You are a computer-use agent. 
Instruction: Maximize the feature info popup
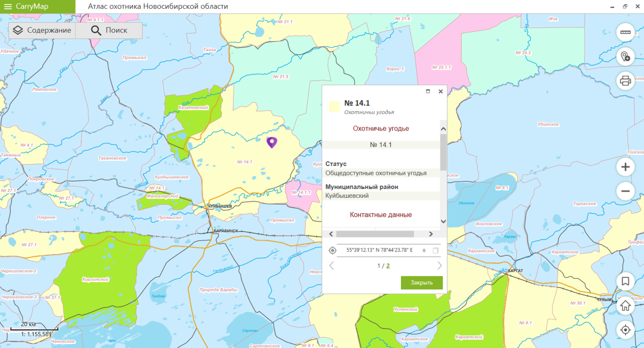click(x=428, y=91)
